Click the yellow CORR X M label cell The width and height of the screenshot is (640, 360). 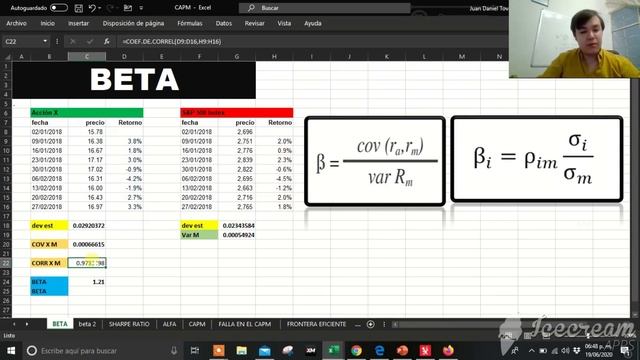click(x=49, y=263)
